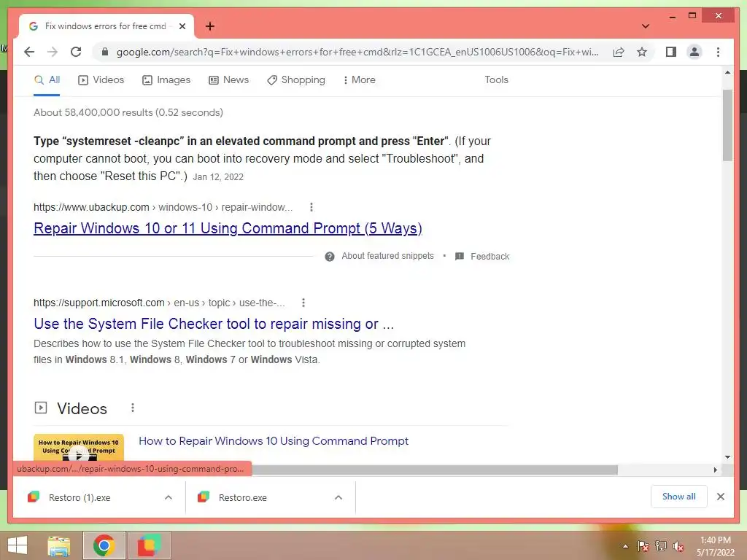This screenshot has width=747, height=560.
Task: Open search Tools
Action: coord(496,80)
